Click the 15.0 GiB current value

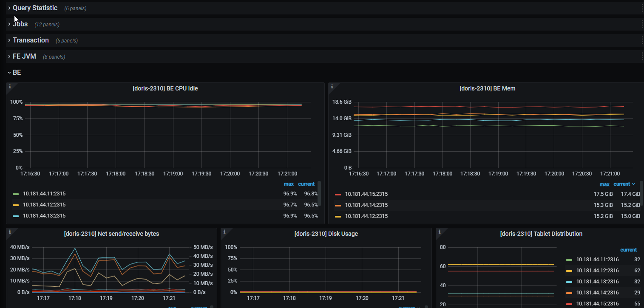pyautogui.click(x=630, y=216)
